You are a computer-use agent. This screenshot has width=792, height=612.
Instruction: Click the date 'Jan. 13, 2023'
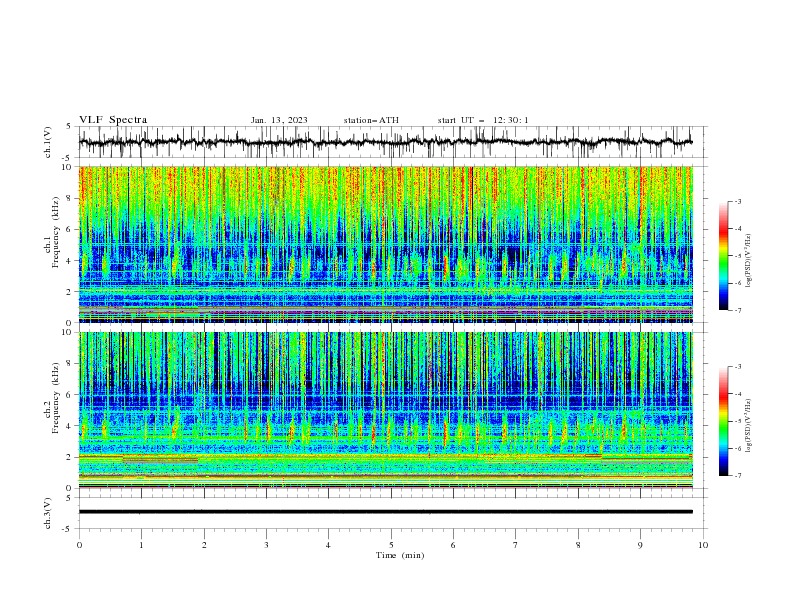click(x=279, y=120)
